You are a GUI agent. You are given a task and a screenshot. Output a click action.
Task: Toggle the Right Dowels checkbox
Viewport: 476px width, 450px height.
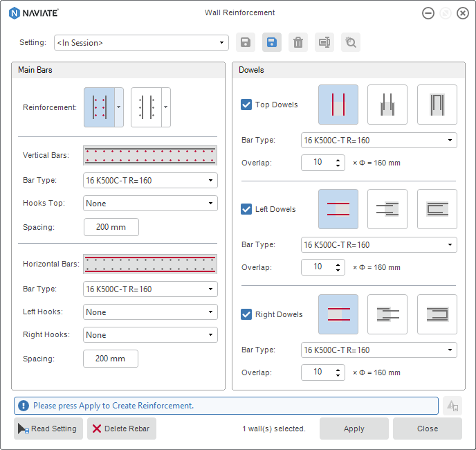pos(246,314)
